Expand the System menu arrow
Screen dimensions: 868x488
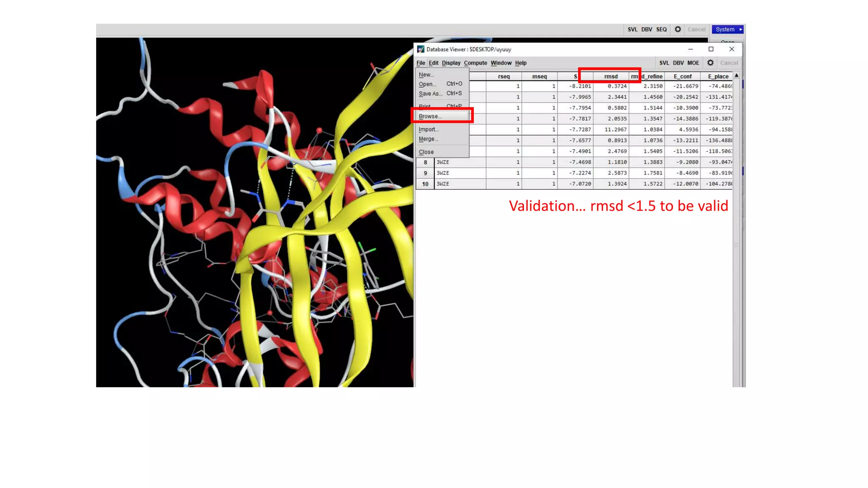(x=740, y=29)
